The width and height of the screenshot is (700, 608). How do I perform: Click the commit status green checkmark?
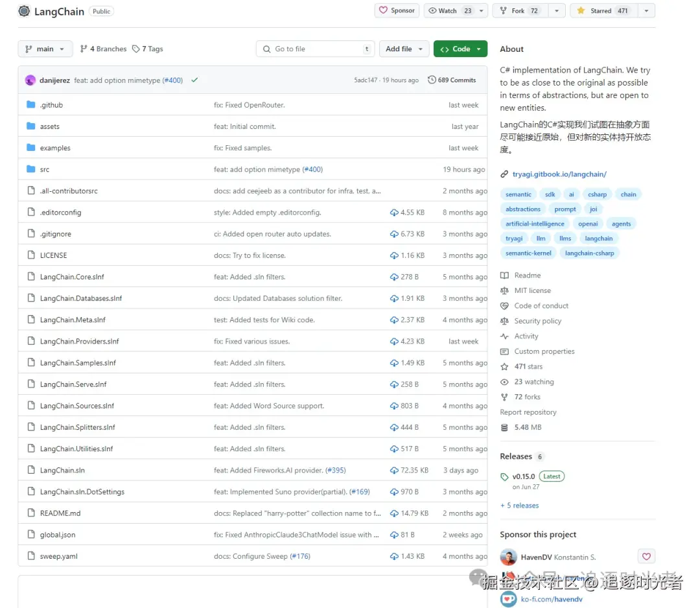tap(194, 80)
